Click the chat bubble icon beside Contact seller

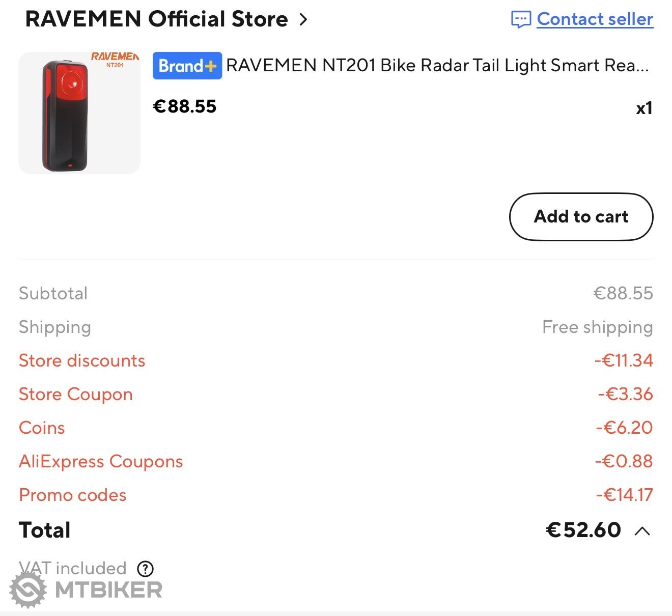tap(521, 20)
